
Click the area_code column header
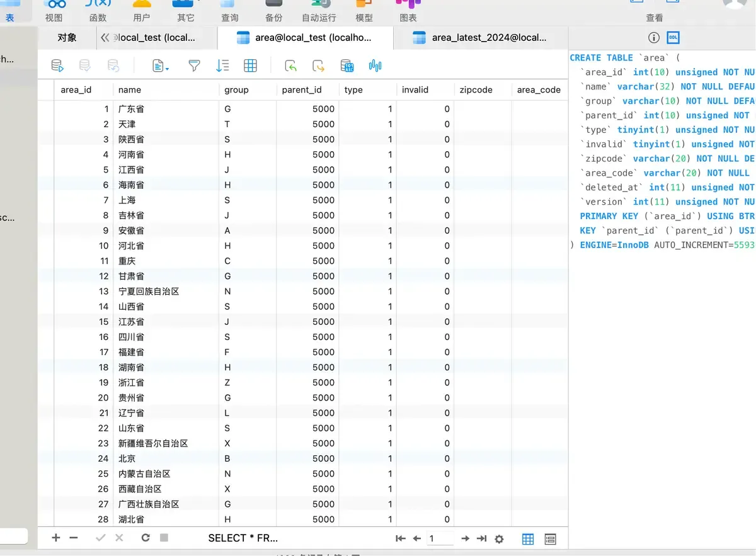pos(539,89)
